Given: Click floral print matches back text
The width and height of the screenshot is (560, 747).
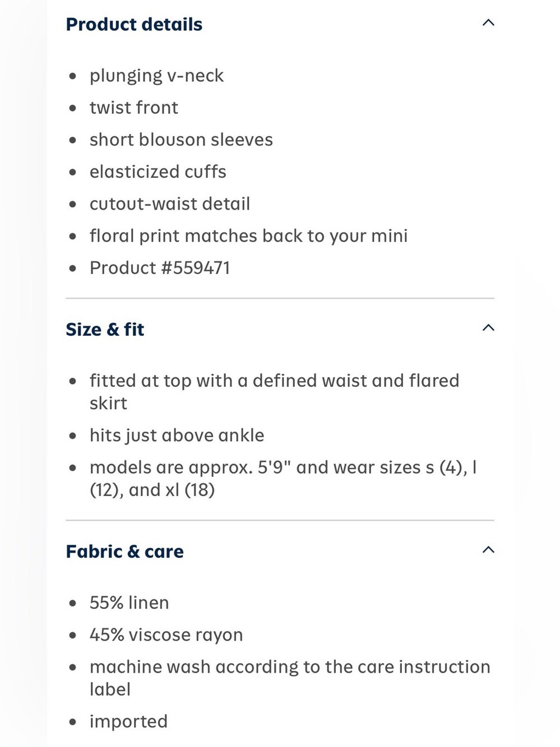Looking at the screenshot, I should coord(249,236).
